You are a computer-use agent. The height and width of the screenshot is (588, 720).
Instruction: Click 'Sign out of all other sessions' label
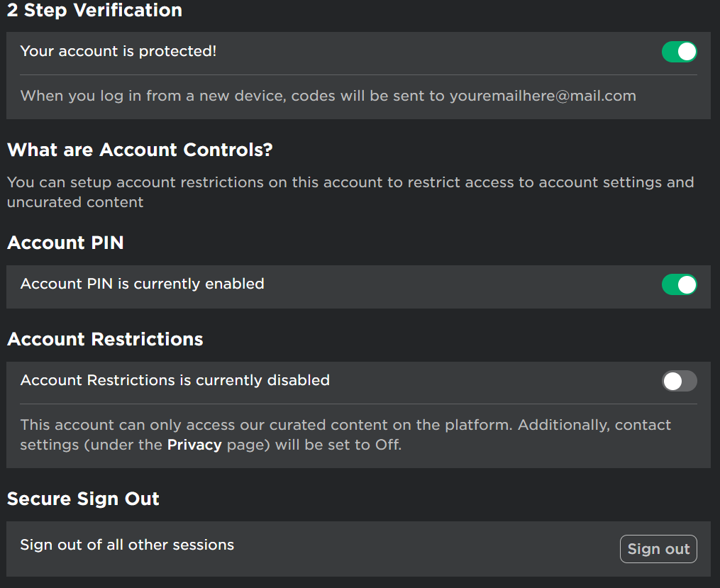pyautogui.click(x=127, y=545)
